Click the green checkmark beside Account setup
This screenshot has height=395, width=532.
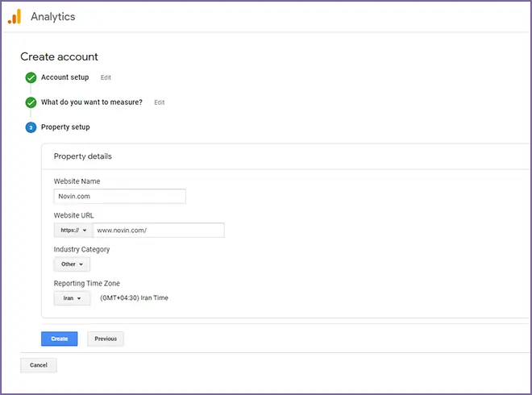coord(31,77)
